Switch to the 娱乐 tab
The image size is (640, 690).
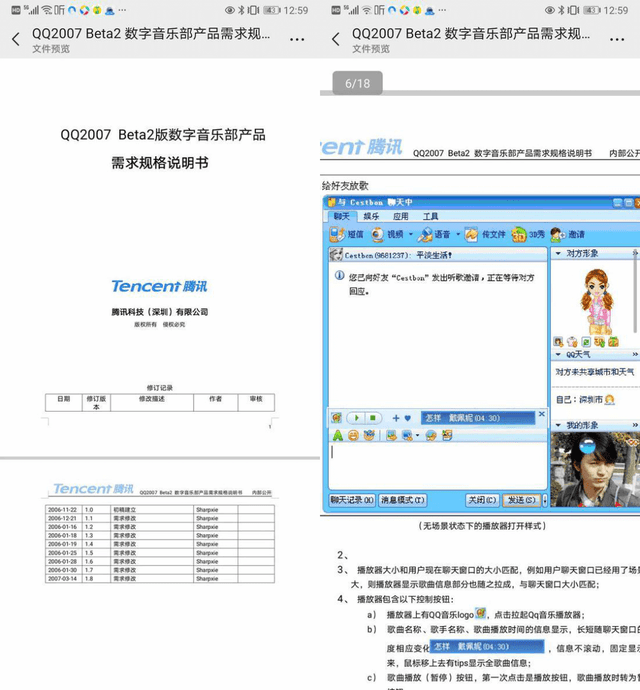[x=371, y=216]
